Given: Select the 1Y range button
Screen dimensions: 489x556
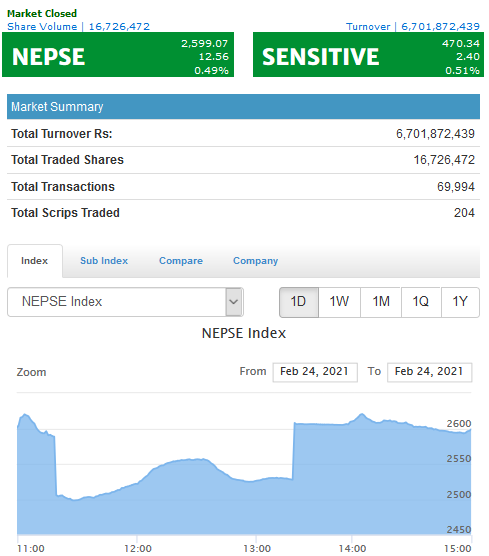Looking at the screenshot, I should click(x=460, y=302).
